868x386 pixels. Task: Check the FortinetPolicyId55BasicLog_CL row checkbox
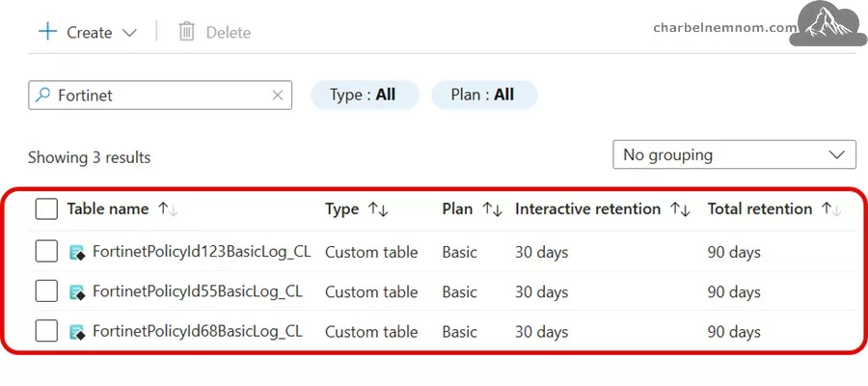click(x=46, y=291)
